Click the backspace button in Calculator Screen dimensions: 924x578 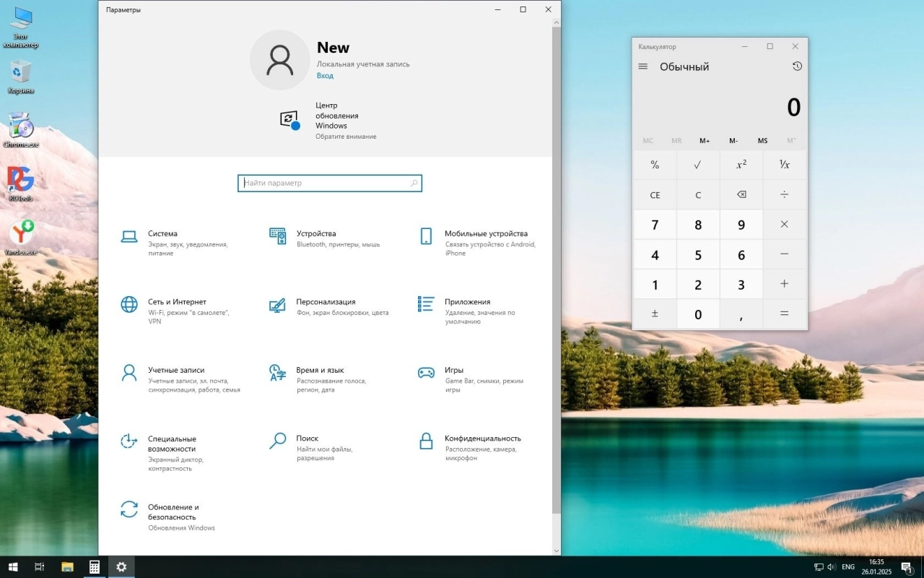click(x=741, y=195)
